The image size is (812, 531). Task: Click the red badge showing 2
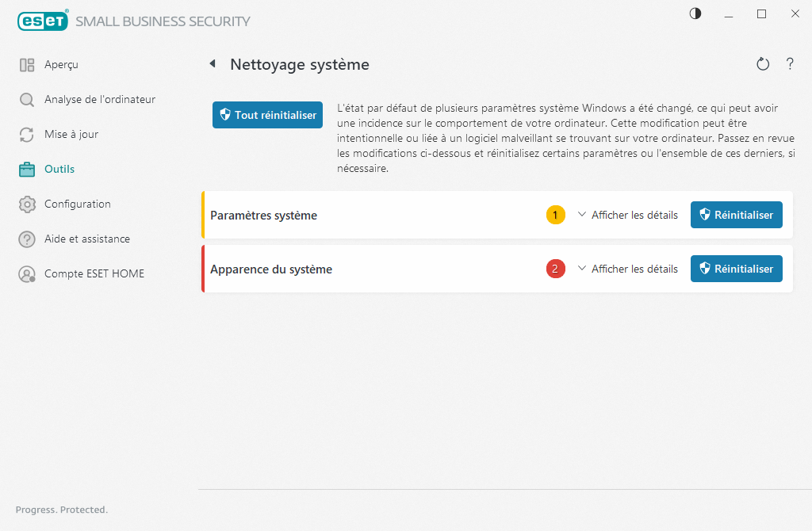tap(555, 269)
